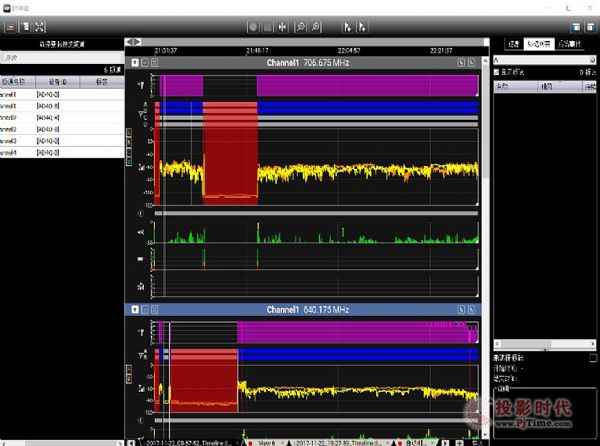
Task: Click the timeline left scroll arrow
Action: coord(130,42)
